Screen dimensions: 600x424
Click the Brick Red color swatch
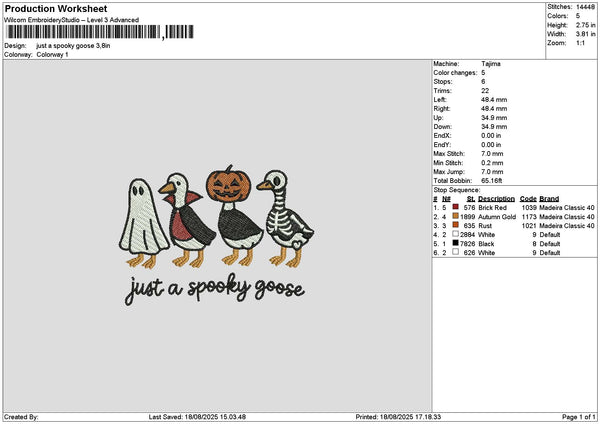tap(455, 207)
